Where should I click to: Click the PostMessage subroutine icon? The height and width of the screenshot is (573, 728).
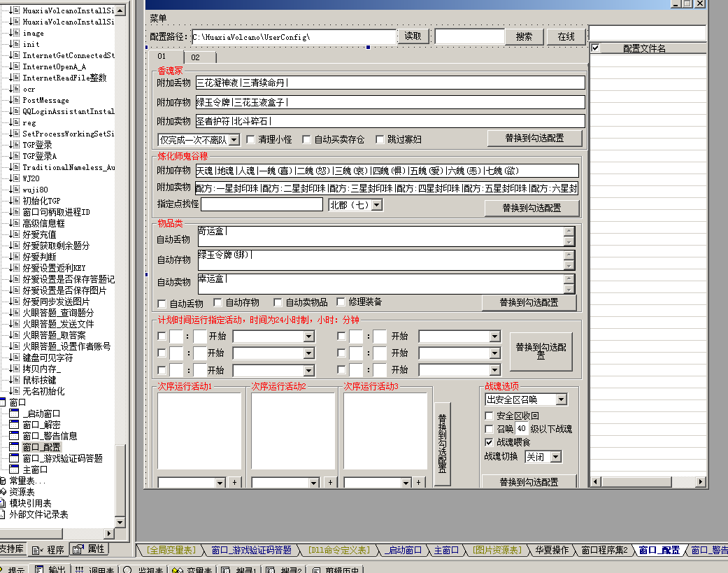coord(15,100)
